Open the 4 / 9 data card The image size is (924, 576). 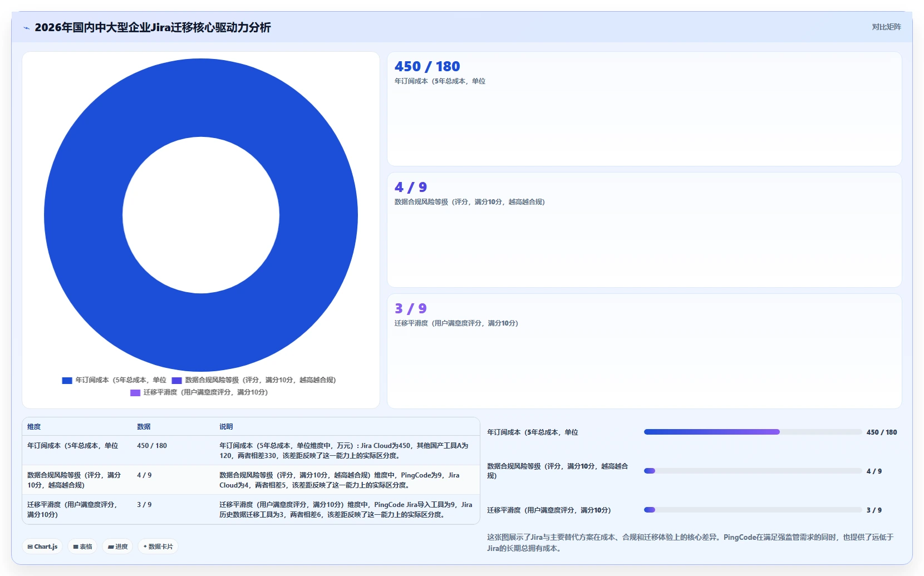[x=644, y=230]
